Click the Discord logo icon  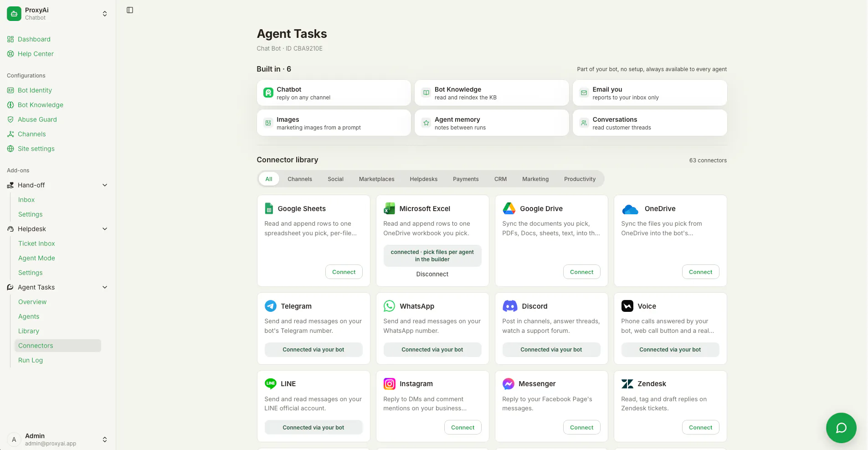510,306
